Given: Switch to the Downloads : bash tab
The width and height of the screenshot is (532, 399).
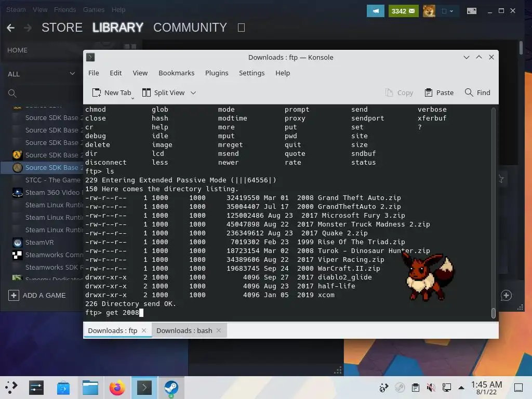Looking at the screenshot, I should coord(184,330).
